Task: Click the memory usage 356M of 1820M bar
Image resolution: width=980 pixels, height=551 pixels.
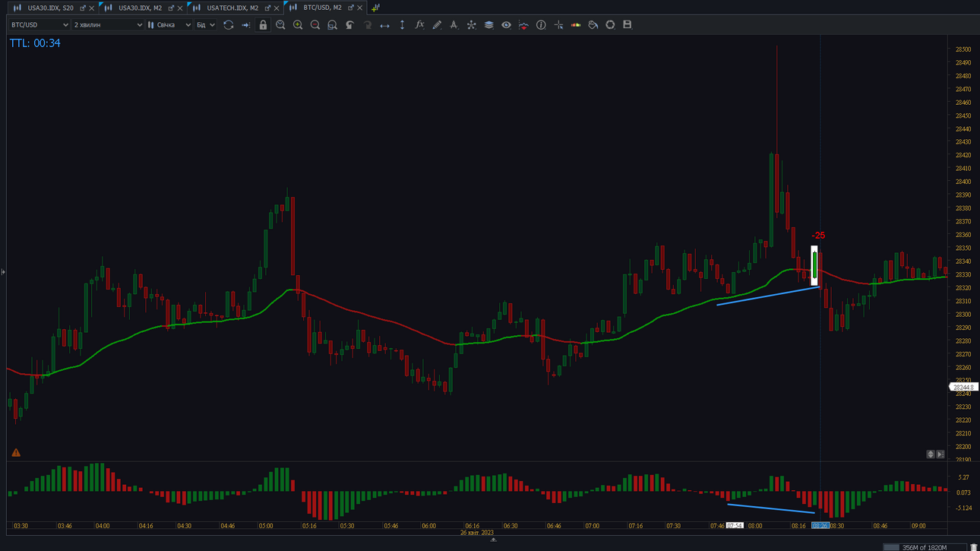Action: click(x=925, y=547)
